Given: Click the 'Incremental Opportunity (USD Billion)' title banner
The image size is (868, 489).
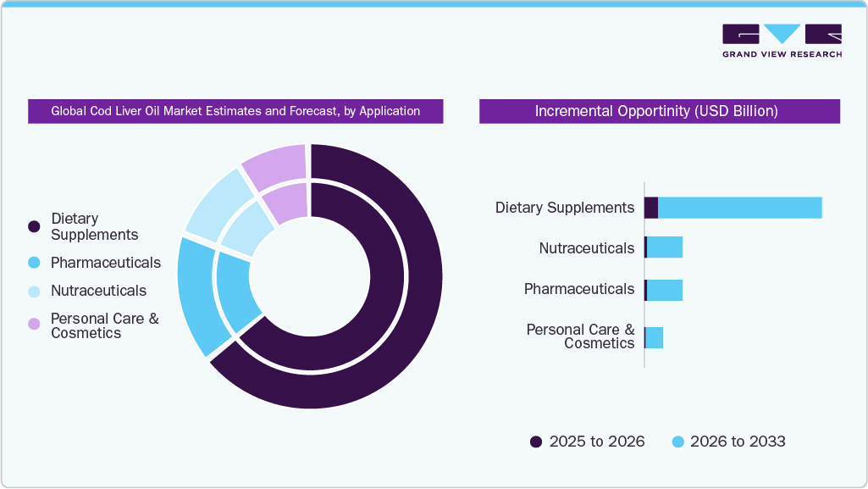Looking at the screenshot, I should click(660, 111).
